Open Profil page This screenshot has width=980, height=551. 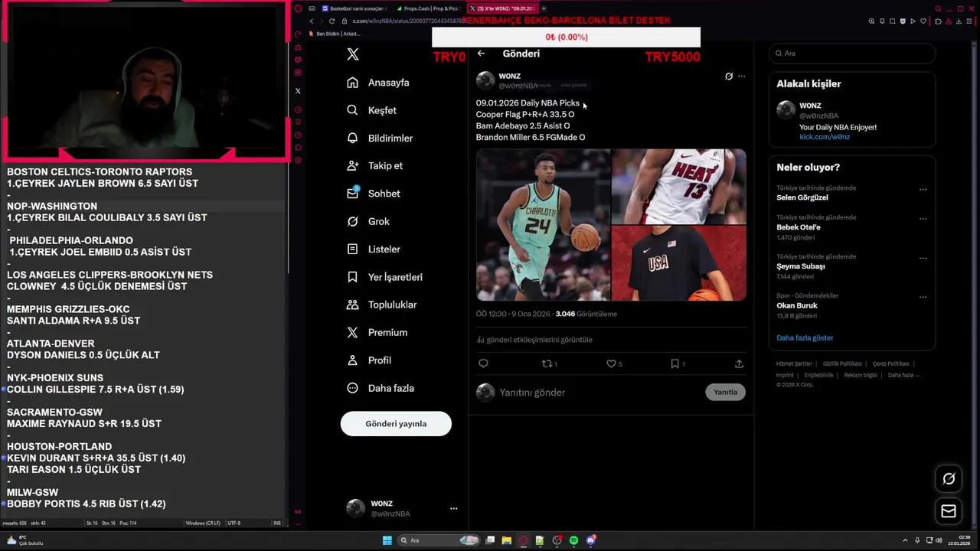[x=369, y=360]
